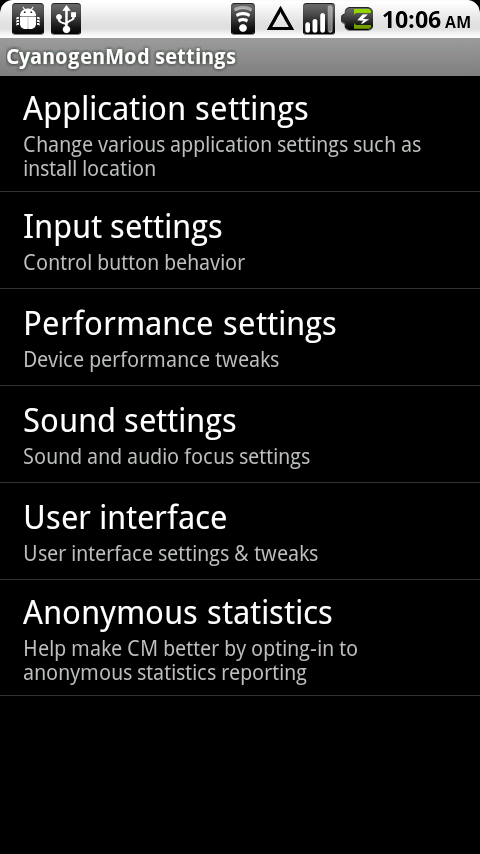Tap the USB connection status icon
The width and height of the screenshot is (480, 854).
coord(66,19)
